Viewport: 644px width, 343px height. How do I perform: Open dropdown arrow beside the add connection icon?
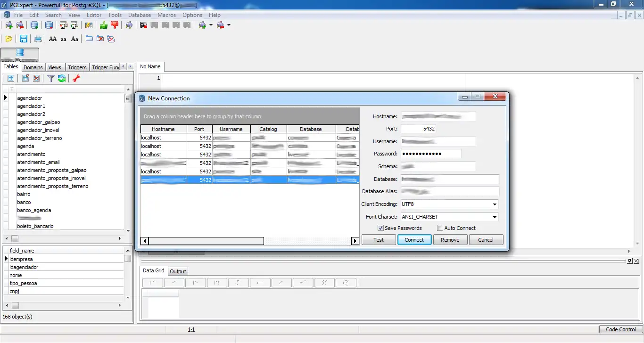click(211, 25)
